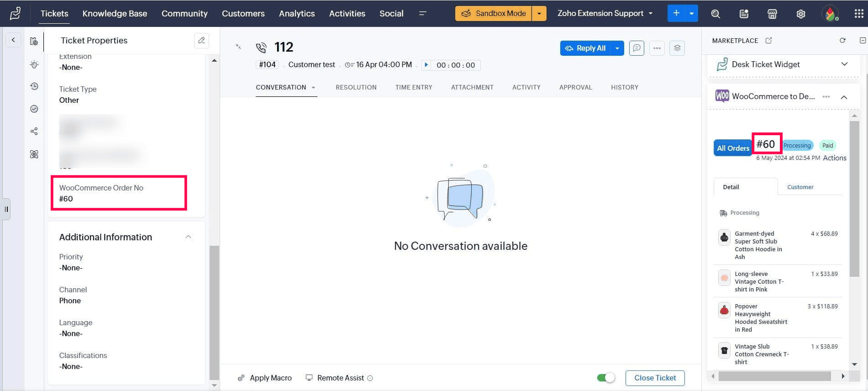Image resolution: width=868 pixels, height=391 pixels.
Task: Open the comment bubble icon beside Reply All
Action: click(637, 48)
